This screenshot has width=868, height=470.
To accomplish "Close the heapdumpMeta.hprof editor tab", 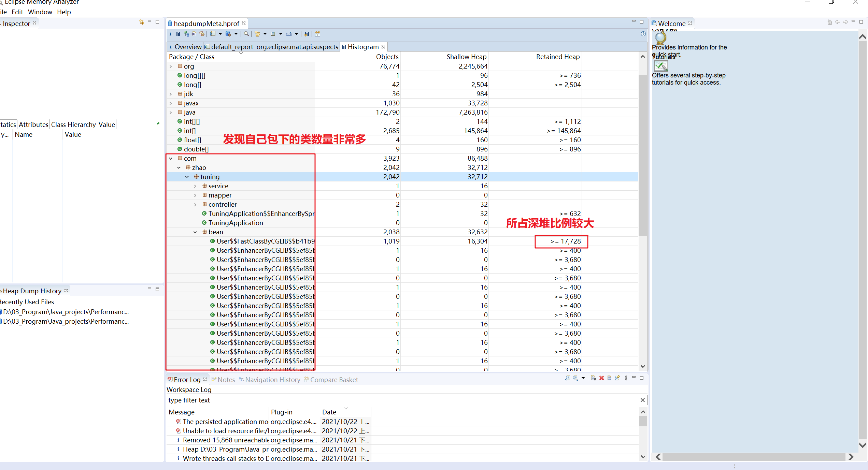I will pyautogui.click(x=244, y=23).
